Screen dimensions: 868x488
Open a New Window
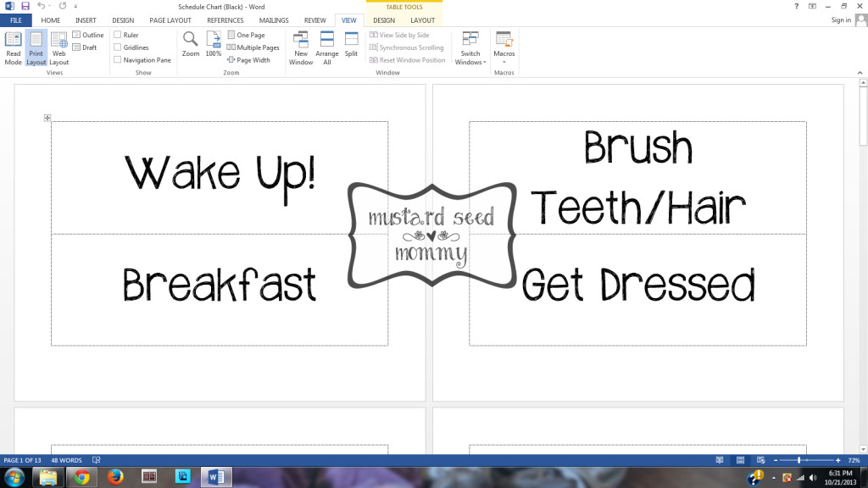pyautogui.click(x=301, y=48)
